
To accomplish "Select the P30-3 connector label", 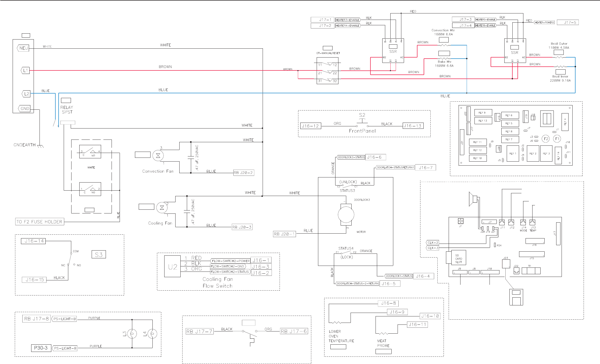I will point(41,348).
